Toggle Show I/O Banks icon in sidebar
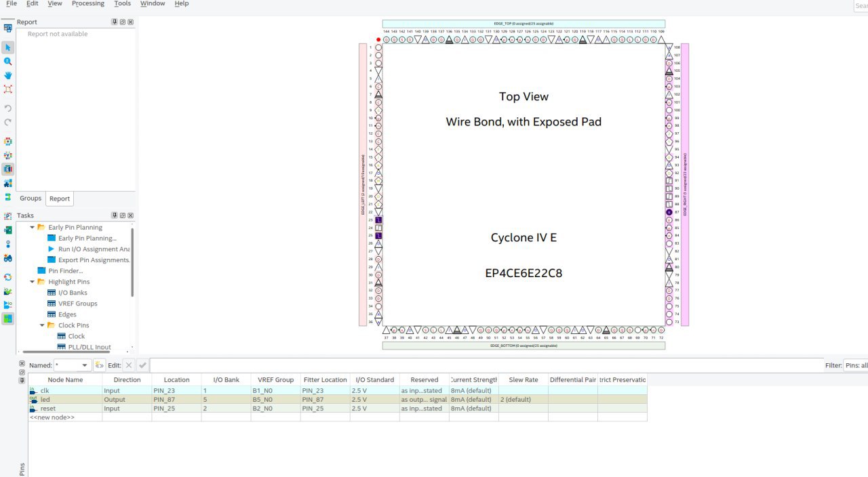Image resolution: width=868 pixels, height=477 pixels. (x=8, y=142)
